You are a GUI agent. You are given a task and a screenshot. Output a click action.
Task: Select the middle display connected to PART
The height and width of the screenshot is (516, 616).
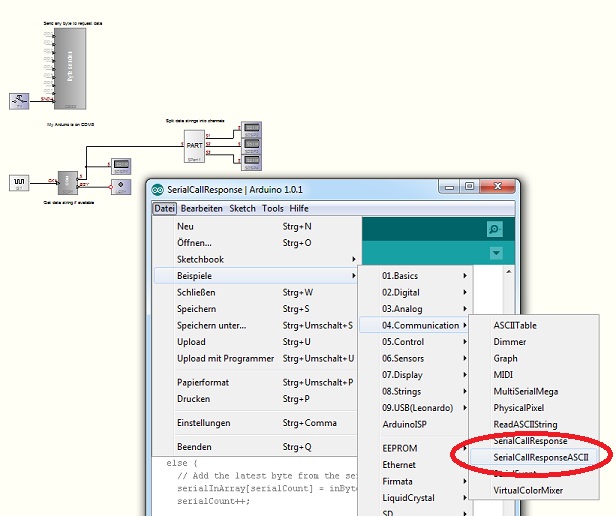pyautogui.click(x=251, y=146)
